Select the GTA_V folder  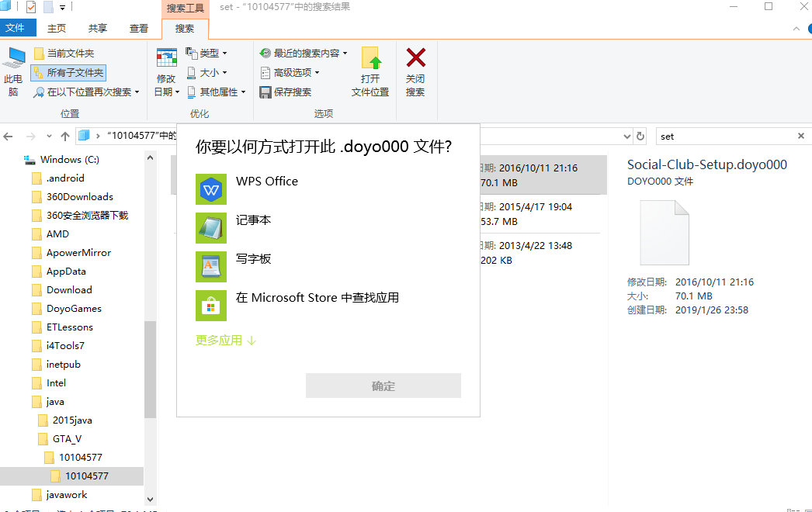60,439
